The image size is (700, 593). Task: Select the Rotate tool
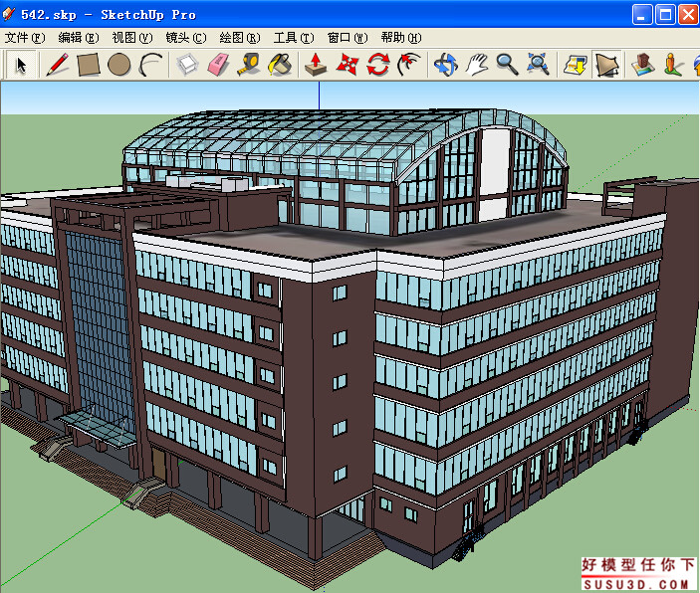click(x=378, y=65)
